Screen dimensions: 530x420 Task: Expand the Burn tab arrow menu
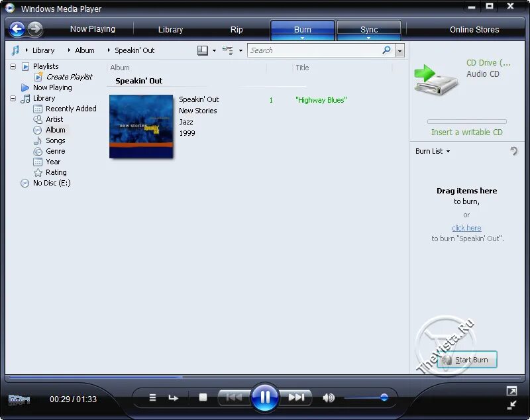click(303, 38)
